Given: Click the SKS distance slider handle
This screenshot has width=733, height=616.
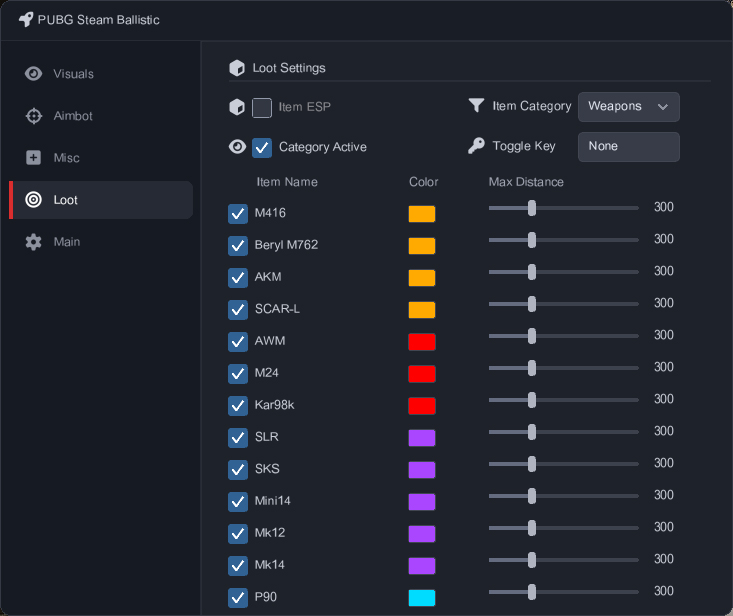Looking at the screenshot, I should click(532, 464).
